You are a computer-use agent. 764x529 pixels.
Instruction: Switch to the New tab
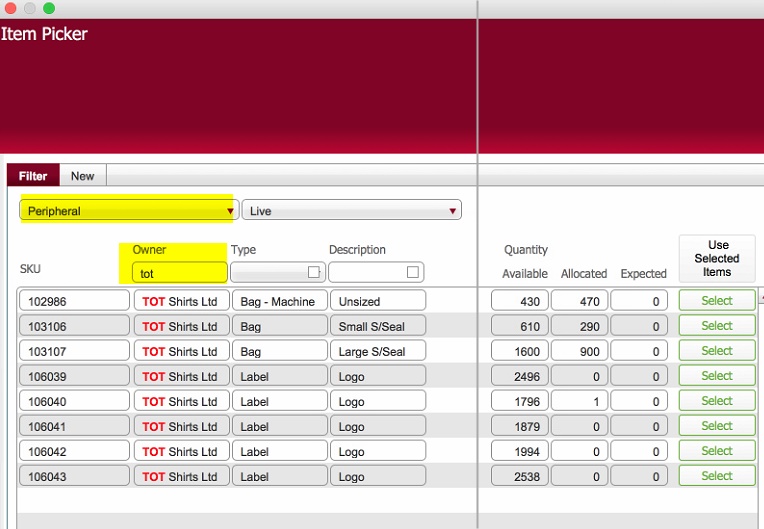point(82,176)
